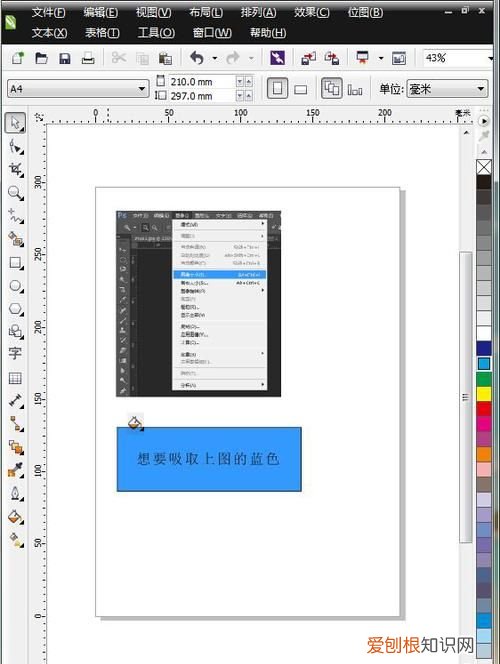Toggle apply layout to current page
The image size is (500, 664).
pos(355,89)
